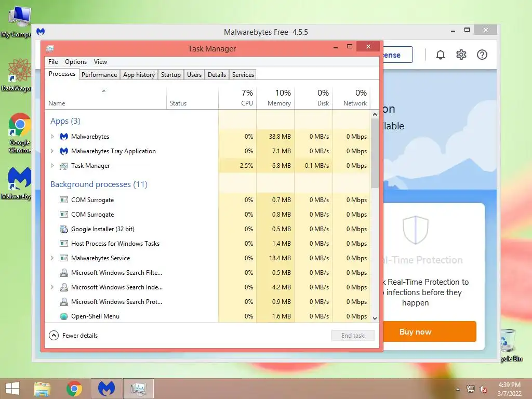Switch to the Performance tab
This screenshot has width=532, height=399.
pyautogui.click(x=99, y=75)
